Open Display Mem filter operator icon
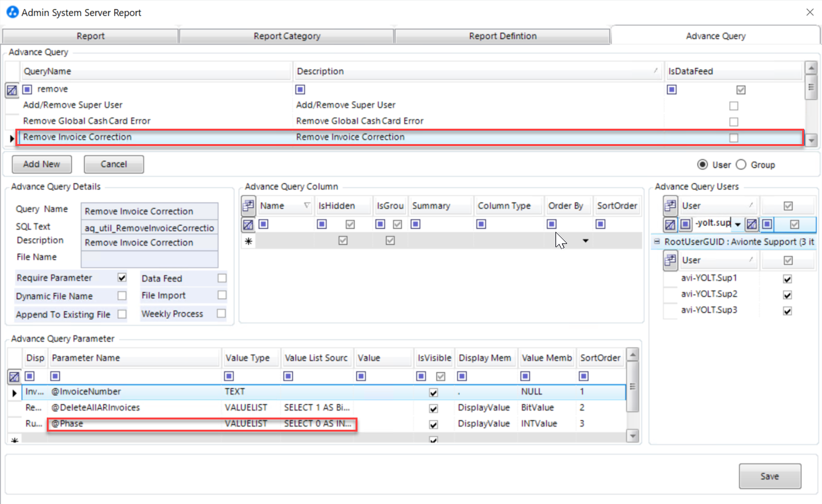 [x=462, y=376]
